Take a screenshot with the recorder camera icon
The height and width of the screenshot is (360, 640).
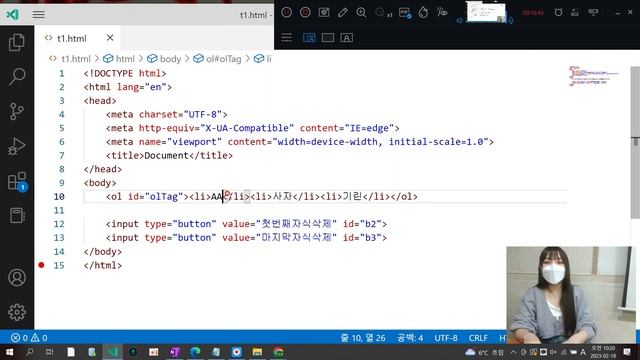(324, 13)
